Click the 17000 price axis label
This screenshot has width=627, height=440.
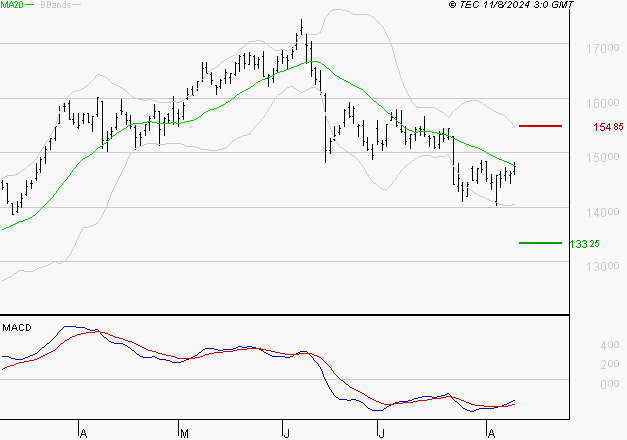[x=603, y=48]
